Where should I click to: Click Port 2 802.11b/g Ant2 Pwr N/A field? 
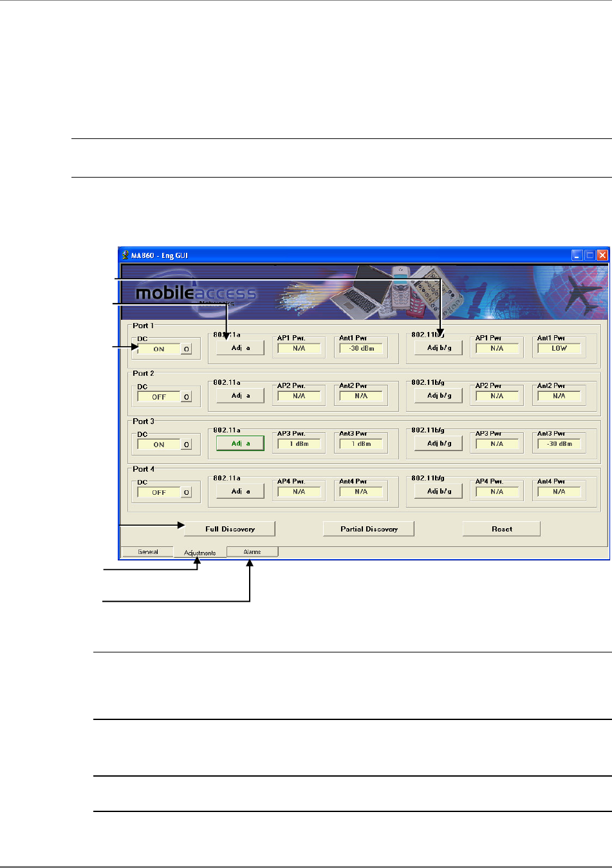coord(559,396)
